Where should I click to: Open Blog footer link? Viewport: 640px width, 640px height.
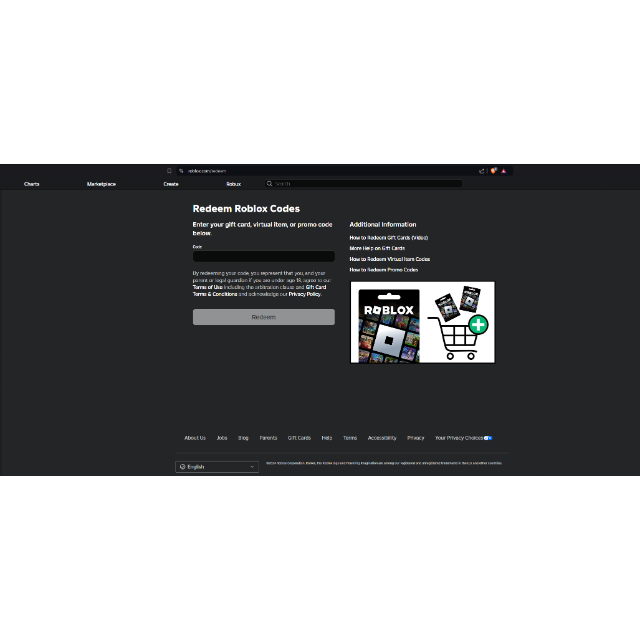pos(243,438)
